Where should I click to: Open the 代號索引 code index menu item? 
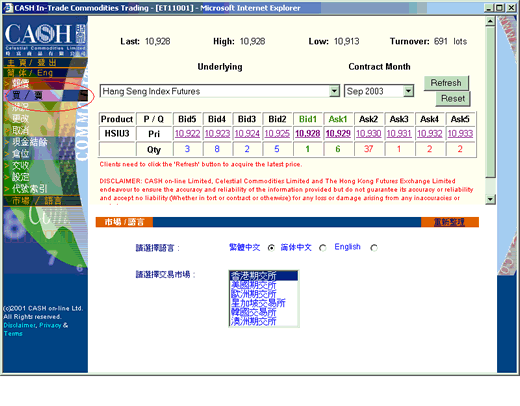30,189
